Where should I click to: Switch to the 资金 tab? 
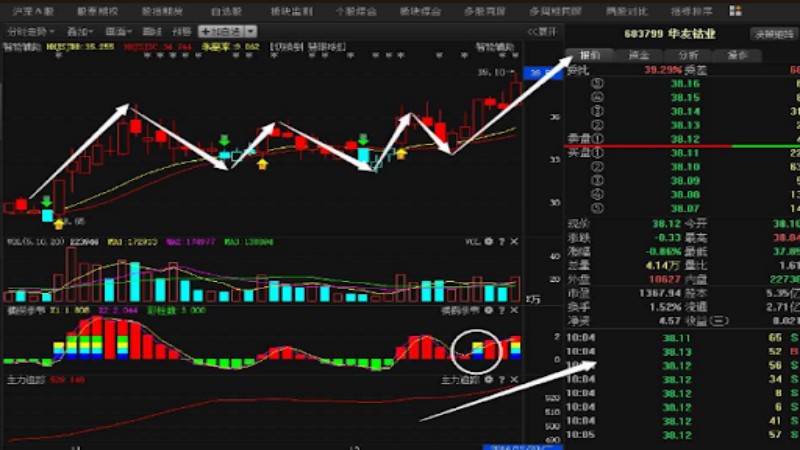639,55
